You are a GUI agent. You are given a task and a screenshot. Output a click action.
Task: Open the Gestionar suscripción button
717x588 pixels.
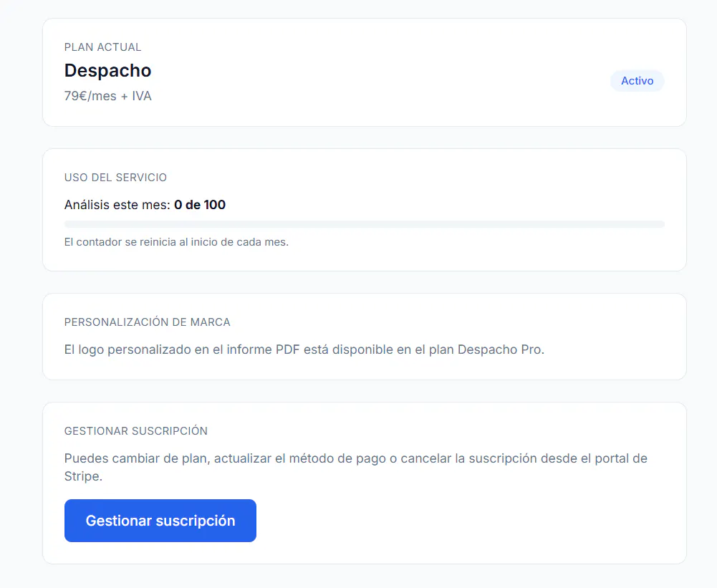tap(160, 521)
